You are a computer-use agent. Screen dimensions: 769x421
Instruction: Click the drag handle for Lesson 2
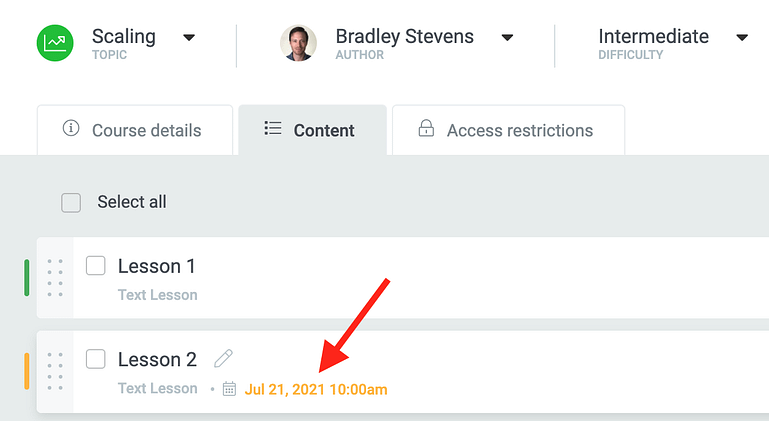pyautogui.click(x=55, y=371)
